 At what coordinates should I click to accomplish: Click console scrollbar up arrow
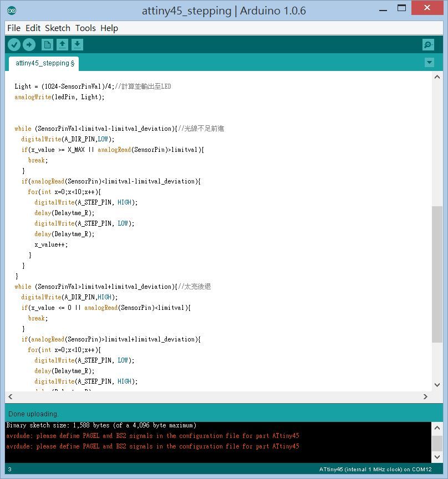pyautogui.click(x=437, y=427)
